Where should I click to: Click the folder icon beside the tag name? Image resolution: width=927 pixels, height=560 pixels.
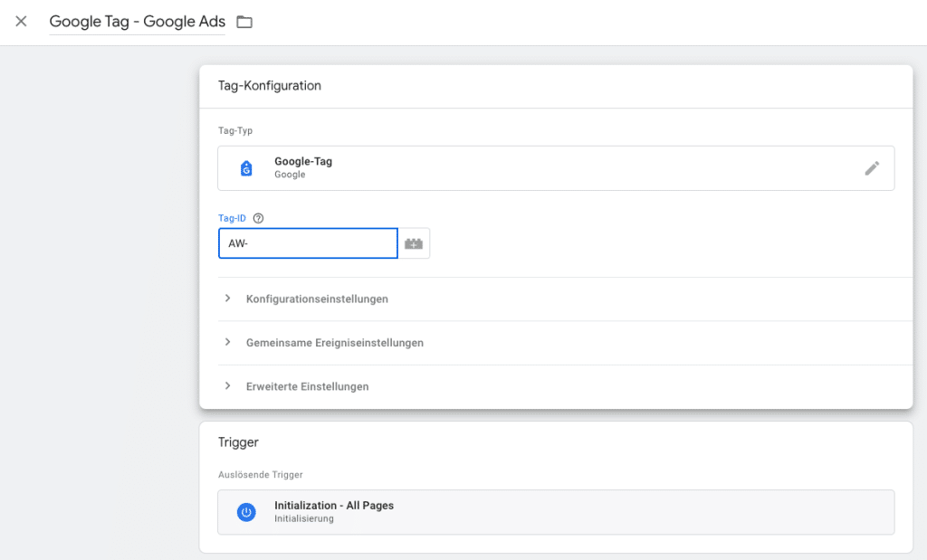[x=244, y=21]
